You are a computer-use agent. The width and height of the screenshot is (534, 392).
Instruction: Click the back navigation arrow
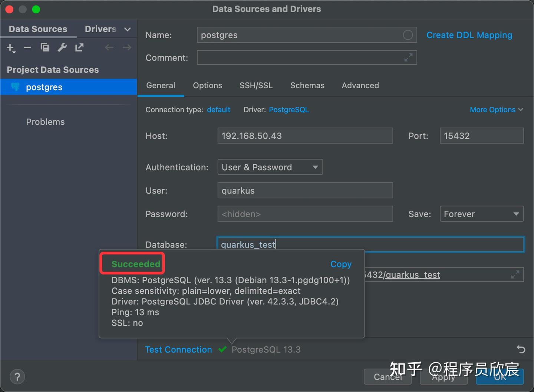[x=109, y=47]
